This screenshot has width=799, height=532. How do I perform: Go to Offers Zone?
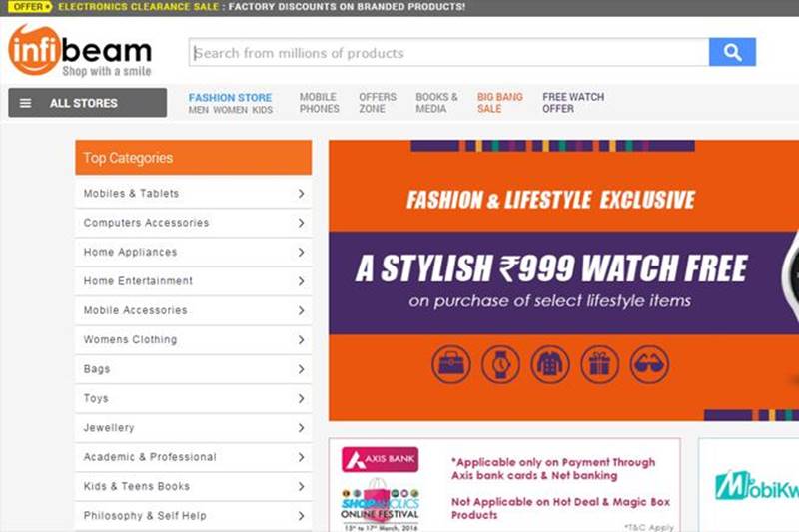pos(378,103)
